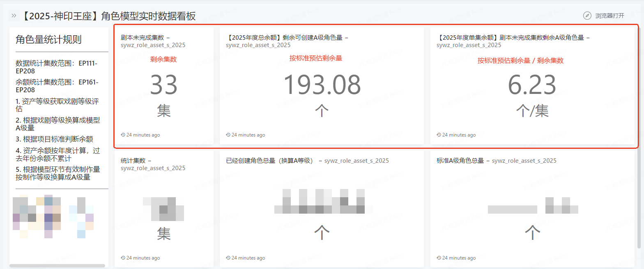This screenshot has height=269, width=644.
Task: Click the clock icon in the 标准A级角色总量 card
Action: tap(439, 258)
